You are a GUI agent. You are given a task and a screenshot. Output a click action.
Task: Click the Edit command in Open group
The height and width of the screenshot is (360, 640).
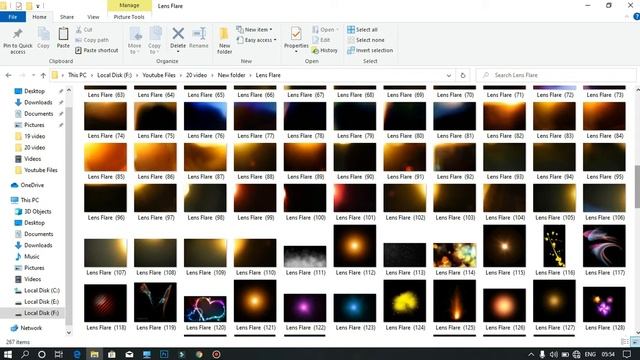click(x=321, y=40)
